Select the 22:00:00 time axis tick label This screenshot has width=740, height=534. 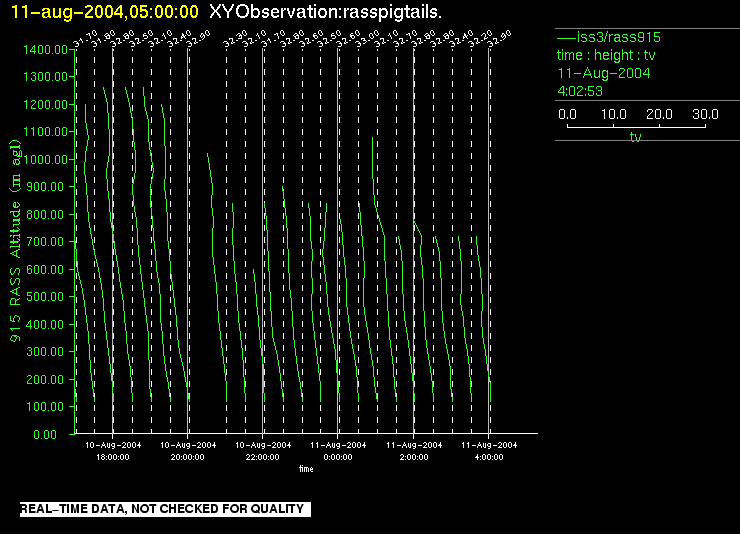click(x=263, y=456)
